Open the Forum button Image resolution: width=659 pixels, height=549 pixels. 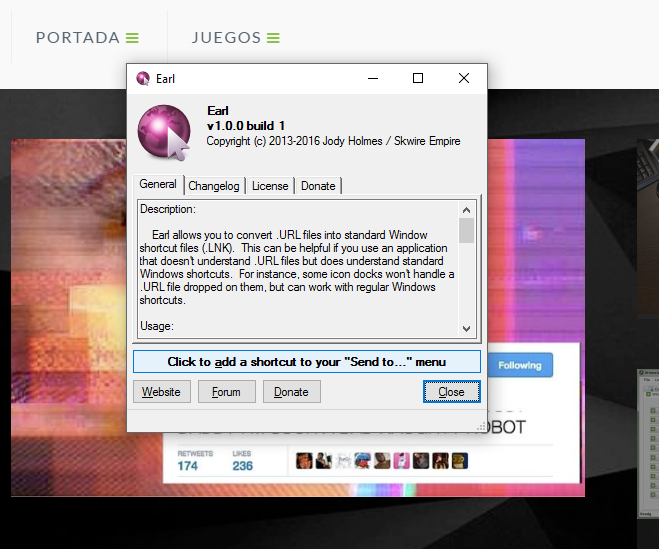pyautogui.click(x=227, y=392)
